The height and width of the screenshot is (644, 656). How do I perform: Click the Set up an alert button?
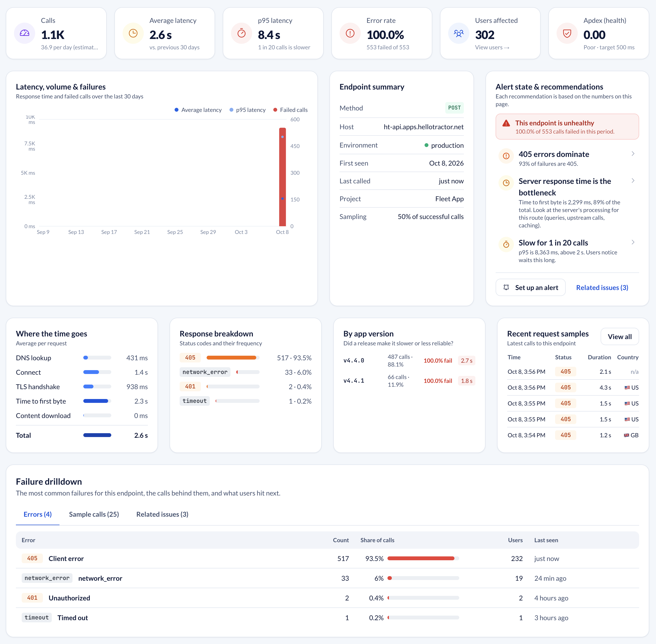530,288
